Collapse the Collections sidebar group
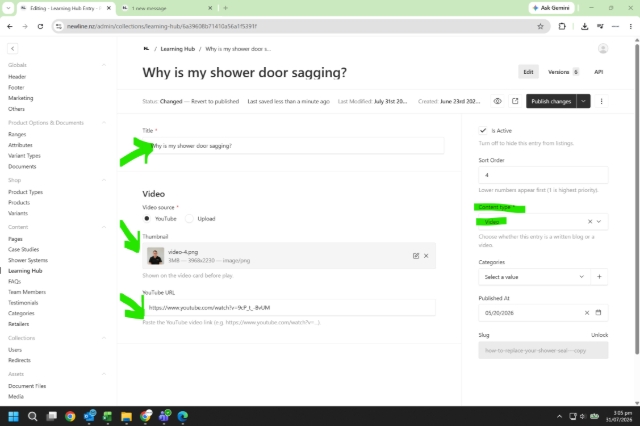 tap(104, 338)
